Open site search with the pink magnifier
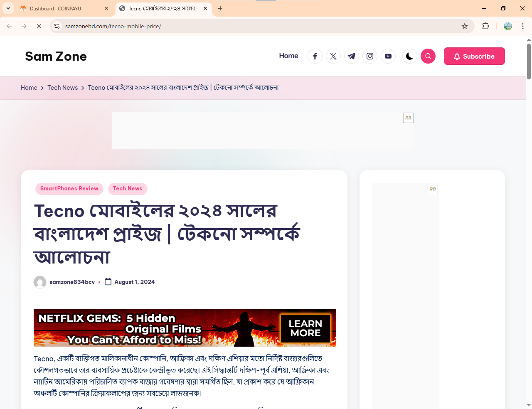The height and width of the screenshot is (409, 532). point(428,56)
